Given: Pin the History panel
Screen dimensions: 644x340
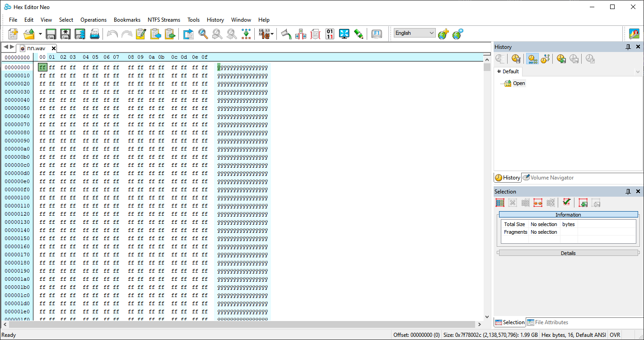Looking at the screenshot, I should [x=628, y=47].
